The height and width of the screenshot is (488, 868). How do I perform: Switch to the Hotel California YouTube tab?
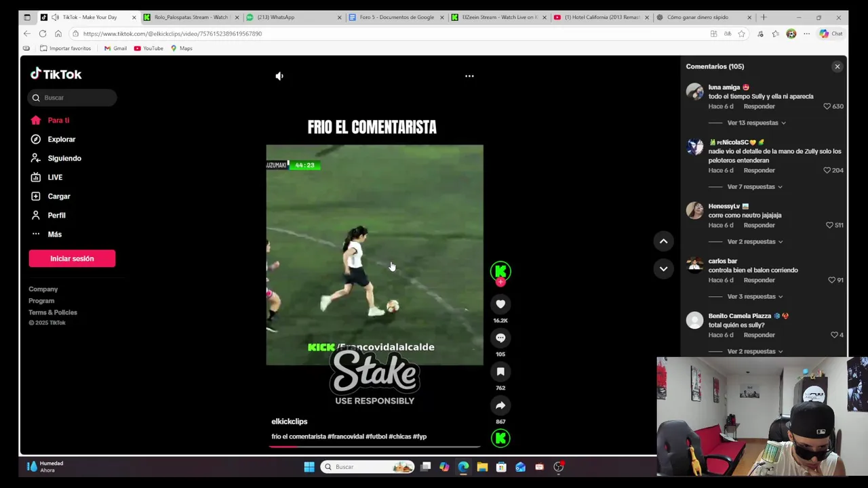point(601,17)
